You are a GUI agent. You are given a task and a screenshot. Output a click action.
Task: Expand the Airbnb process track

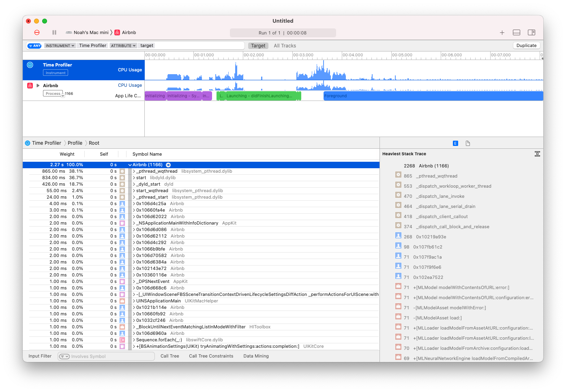tap(38, 86)
